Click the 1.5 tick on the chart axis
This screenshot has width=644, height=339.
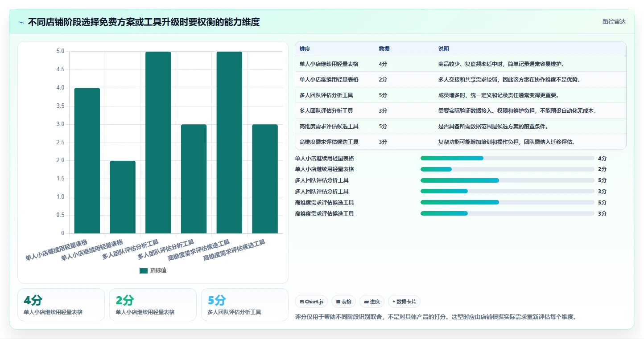60,179
